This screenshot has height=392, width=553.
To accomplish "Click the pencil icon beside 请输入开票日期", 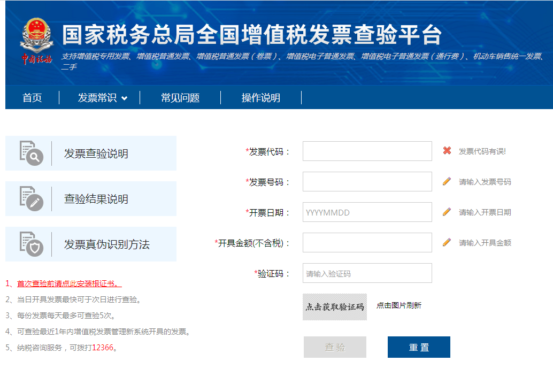I will (x=447, y=212).
